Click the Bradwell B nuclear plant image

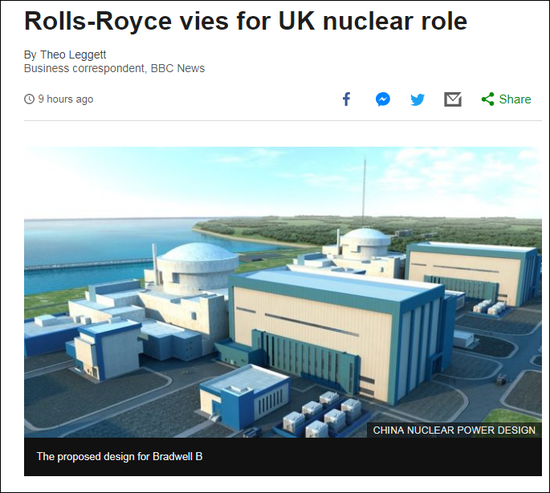click(283, 292)
